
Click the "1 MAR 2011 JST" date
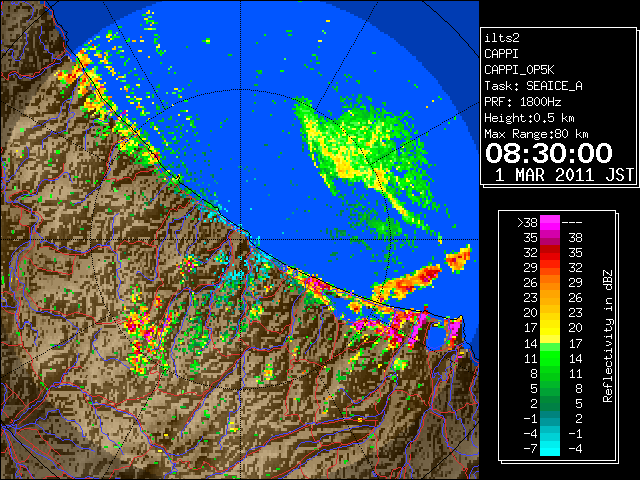[564, 175]
